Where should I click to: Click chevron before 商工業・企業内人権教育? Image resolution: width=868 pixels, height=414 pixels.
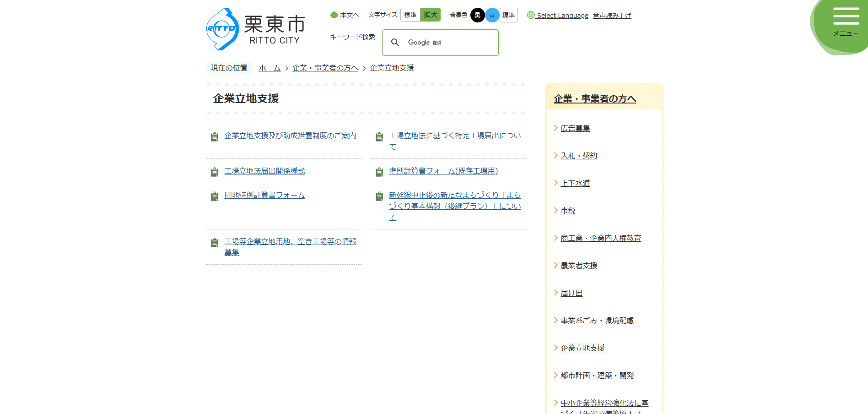pyautogui.click(x=556, y=238)
